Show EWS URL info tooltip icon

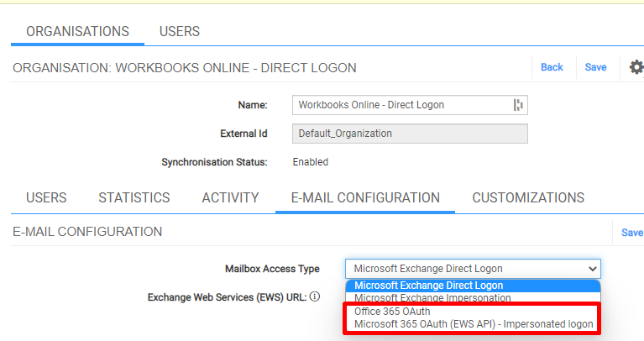tap(315, 296)
